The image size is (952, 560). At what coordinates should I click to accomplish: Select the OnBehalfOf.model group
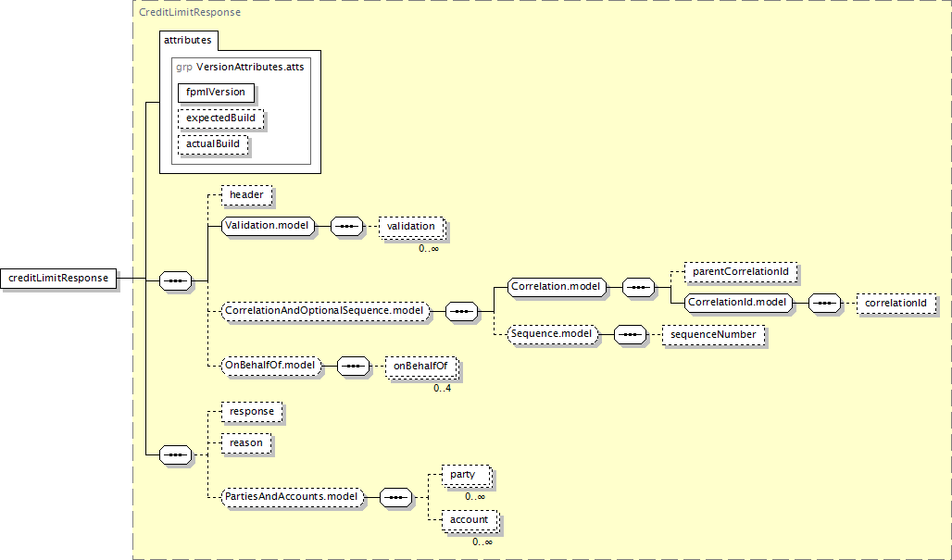pyautogui.click(x=270, y=366)
